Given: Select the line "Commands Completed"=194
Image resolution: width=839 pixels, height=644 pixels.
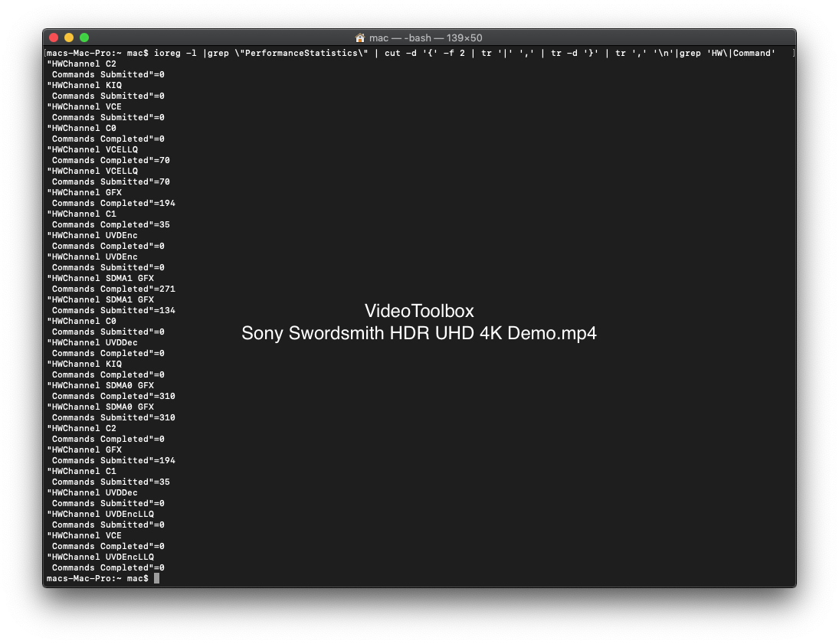Looking at the screenshot, I should (113, 203).
